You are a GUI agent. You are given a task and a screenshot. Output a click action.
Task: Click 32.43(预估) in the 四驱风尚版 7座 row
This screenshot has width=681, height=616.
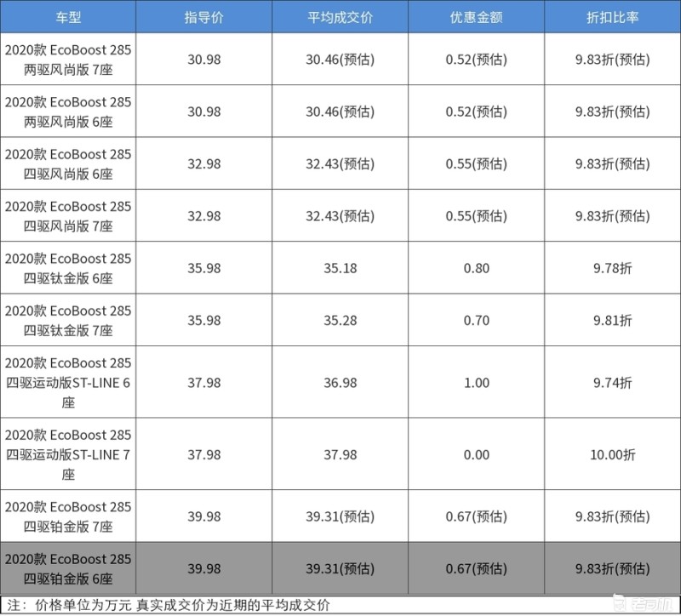pyautogui.click(x=340, y=216)
